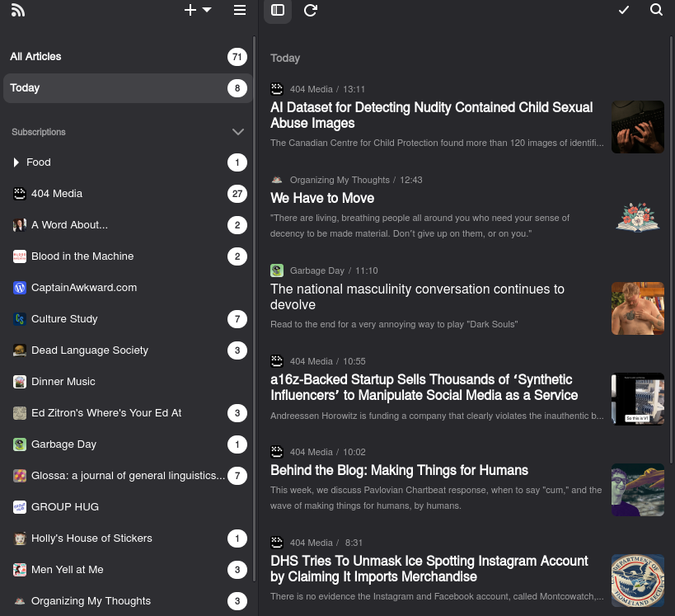Click the Garbage Day feed favicon
Screen dimensions: 675x616
tap(20, 444)
